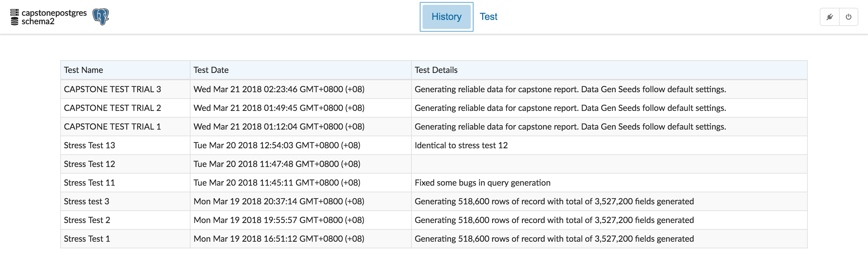Click the Test Name column header

[83, 70]
